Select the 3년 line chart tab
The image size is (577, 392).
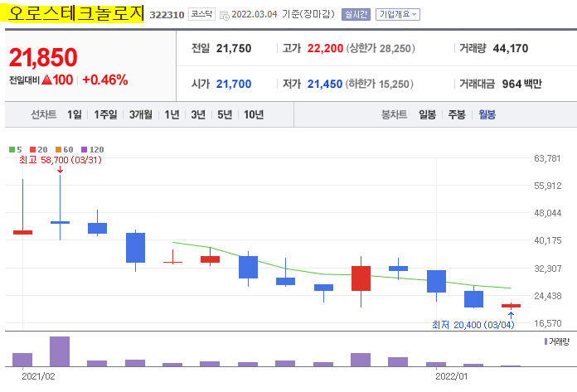198,114
